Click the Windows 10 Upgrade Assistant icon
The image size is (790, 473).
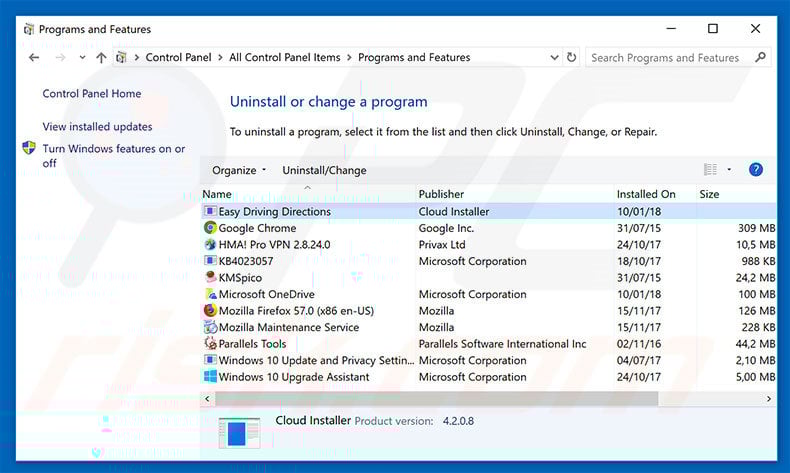click(x=210, y=377)
